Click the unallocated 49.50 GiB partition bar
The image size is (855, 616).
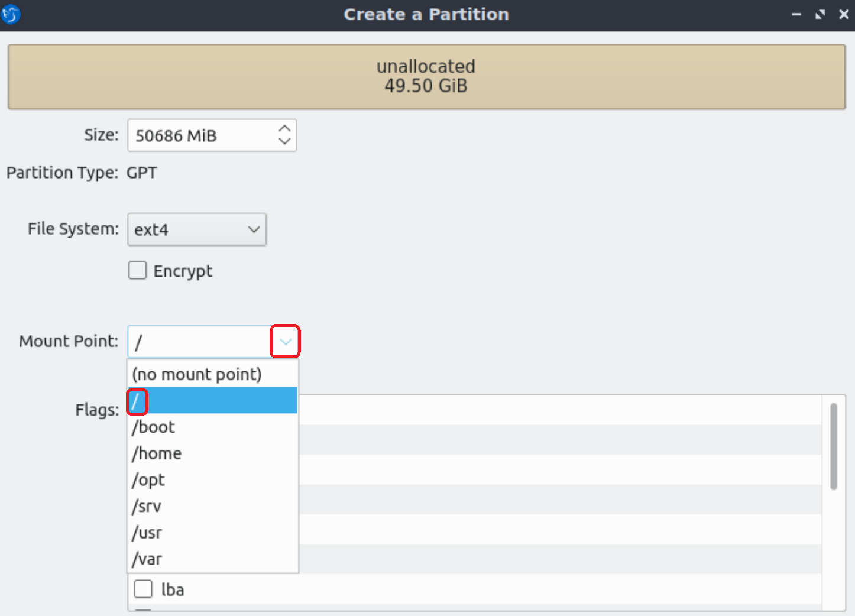(x=426, y=76)
